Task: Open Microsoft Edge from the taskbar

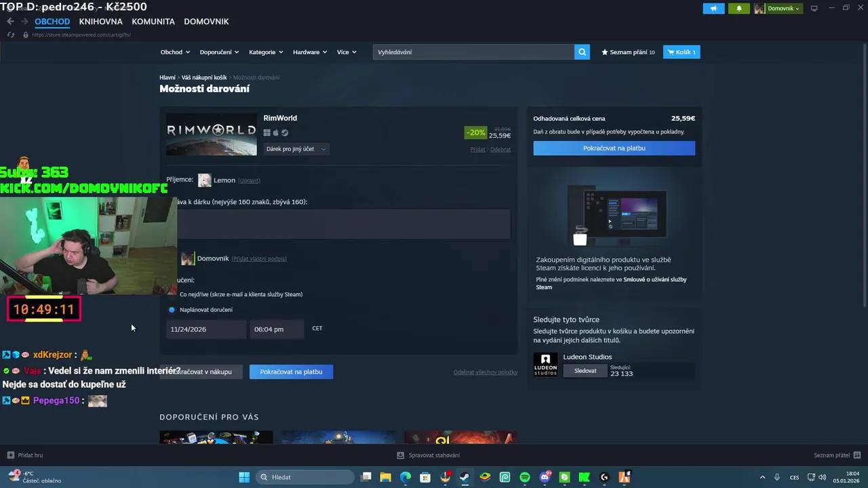Action: (x=405, y=477)
